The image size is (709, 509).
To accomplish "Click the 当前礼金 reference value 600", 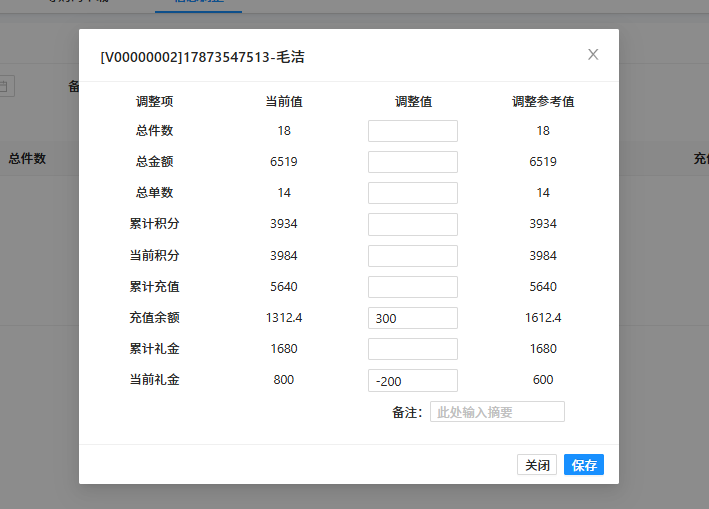I will pos(543,380).
